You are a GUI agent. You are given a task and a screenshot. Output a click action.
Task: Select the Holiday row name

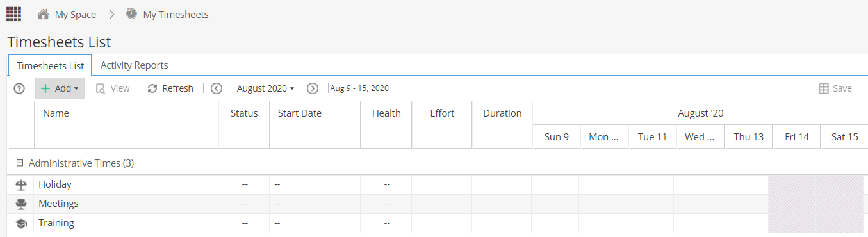pos(55,184)
